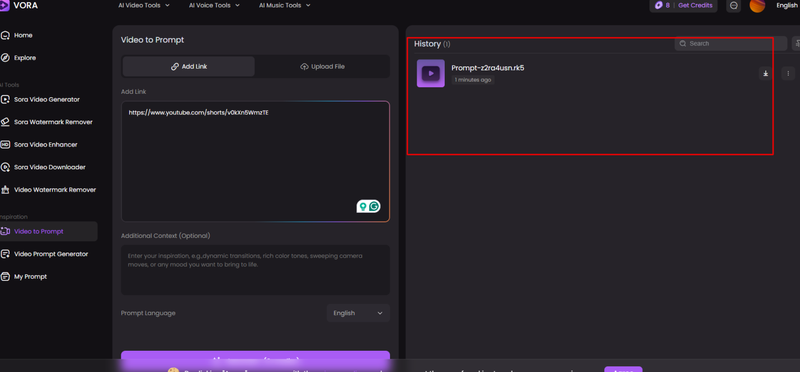Click the Explore compass icon
This screenshot has height=372, width=800.
(x=5, y=58)
